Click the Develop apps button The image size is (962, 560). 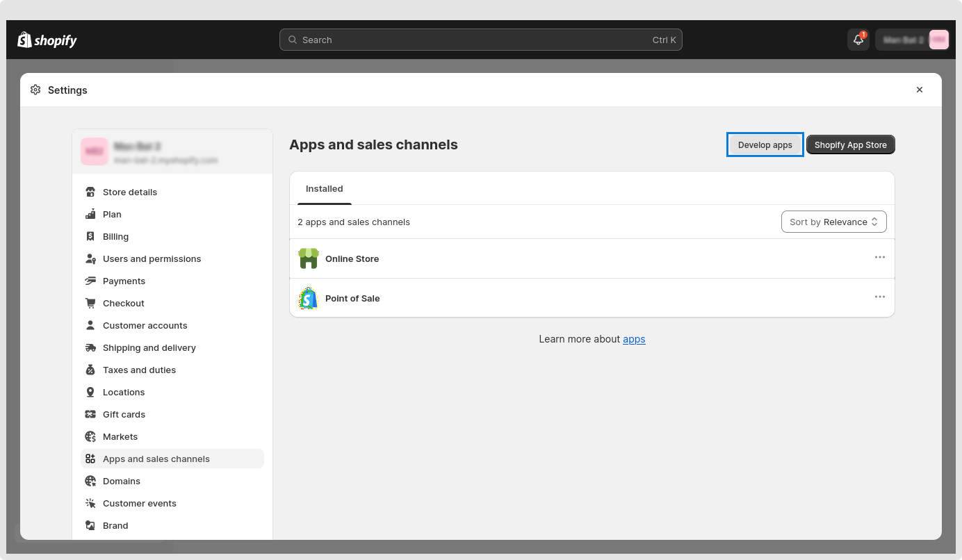[x=765, y=145]
